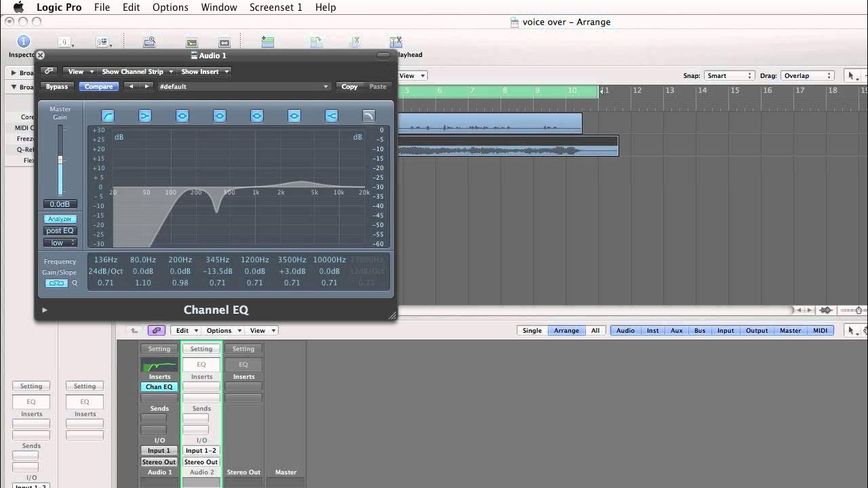Toggle the parametric band at 200Hz

(182, 116)
